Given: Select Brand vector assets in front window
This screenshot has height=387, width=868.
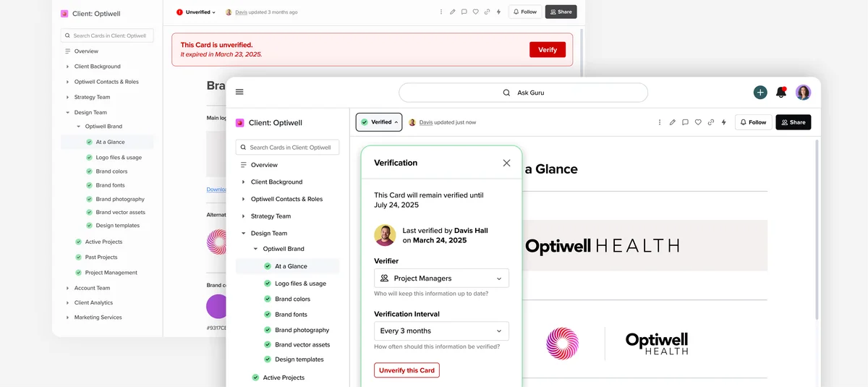Looking at the screenshot, I should [302, 344].
